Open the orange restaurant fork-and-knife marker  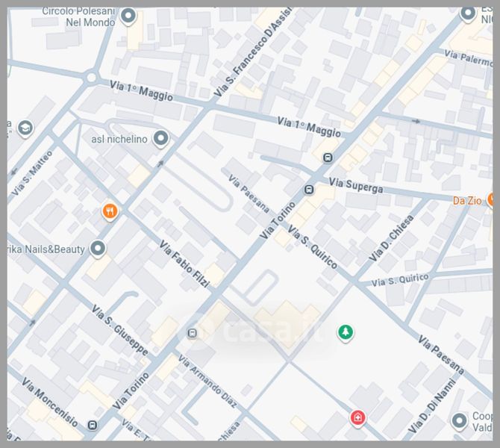pyautogui.click(x=110, y=211)
